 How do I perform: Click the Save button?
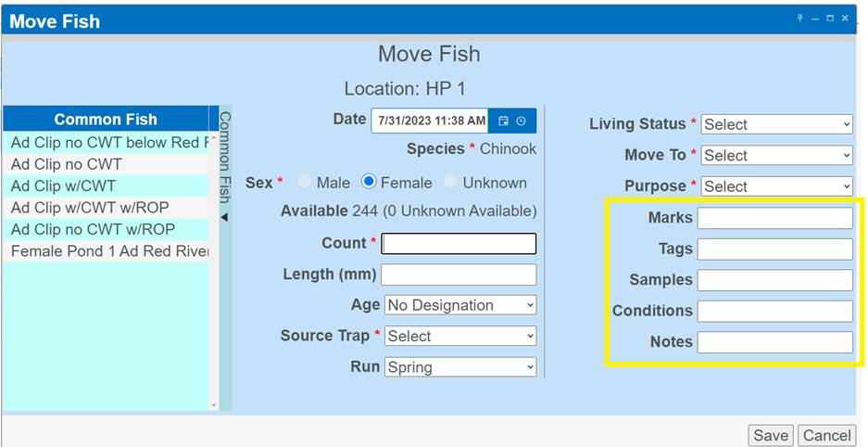tap(770, 435)
